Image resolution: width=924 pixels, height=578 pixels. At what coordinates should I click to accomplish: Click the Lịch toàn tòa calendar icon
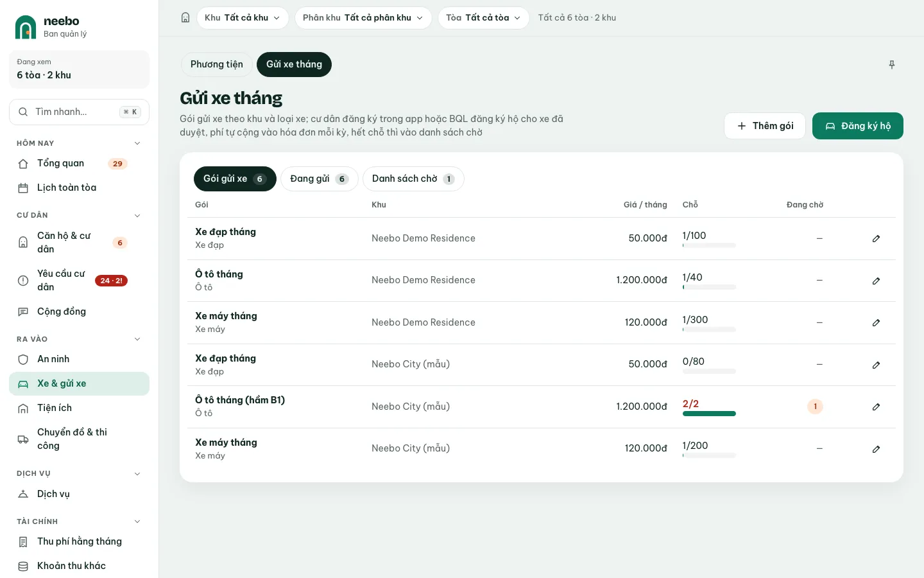coord(23,188)
